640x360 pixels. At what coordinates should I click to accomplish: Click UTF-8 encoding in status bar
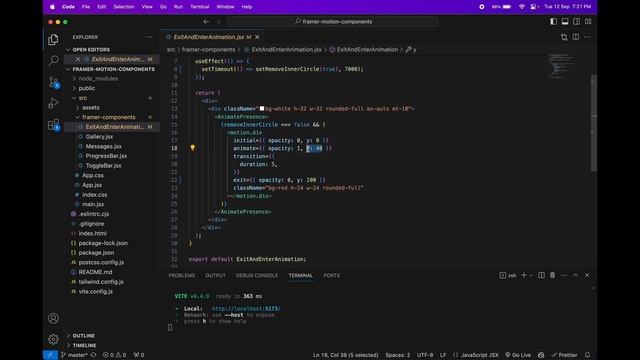pyautogui.click(x=425, y=355)
